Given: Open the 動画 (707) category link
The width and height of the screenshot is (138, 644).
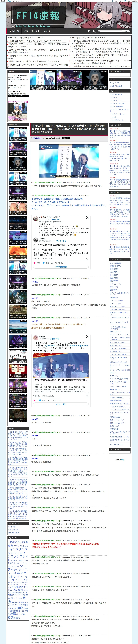Looking at the screenshot, I should coord(113,272).
